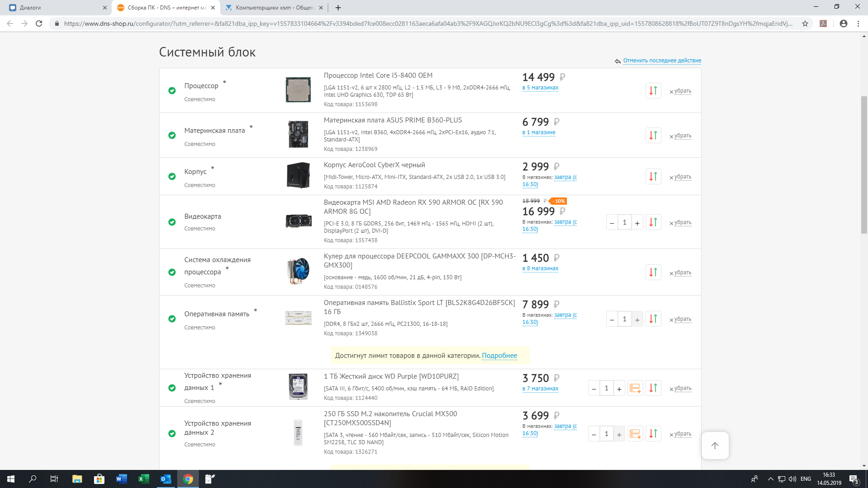Click swap arrows icon for Оперативная память row

pyautogui.click(x=653, y=319)
